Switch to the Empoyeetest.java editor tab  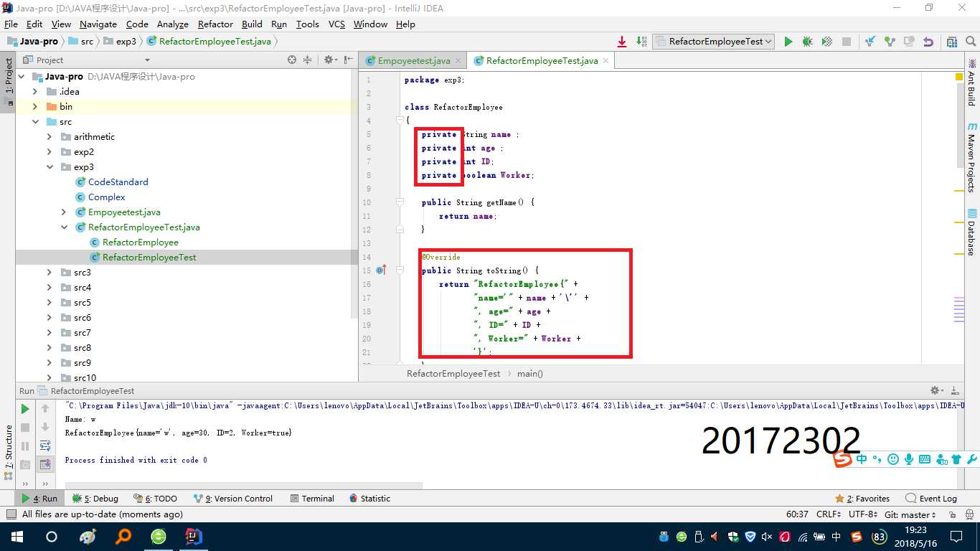pyautogui.click(x=414, y=61)
